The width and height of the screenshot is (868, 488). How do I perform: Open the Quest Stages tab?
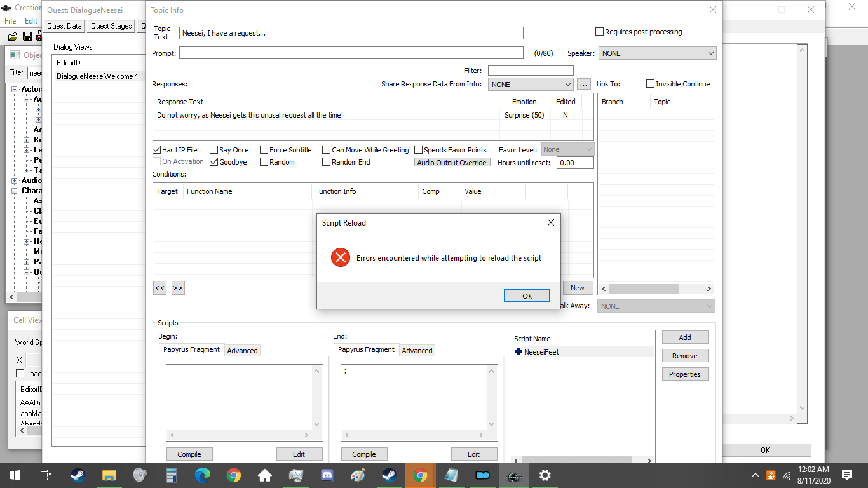[x=111, y=26]
